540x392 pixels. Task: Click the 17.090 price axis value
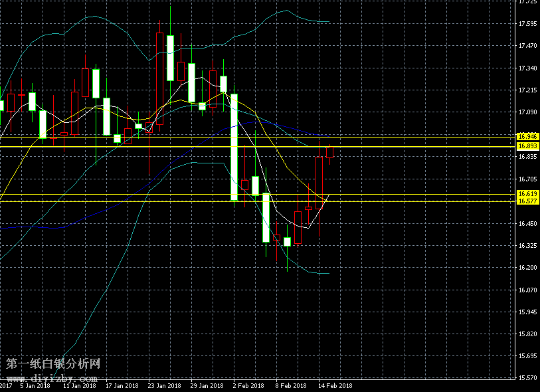pos(527,112)
